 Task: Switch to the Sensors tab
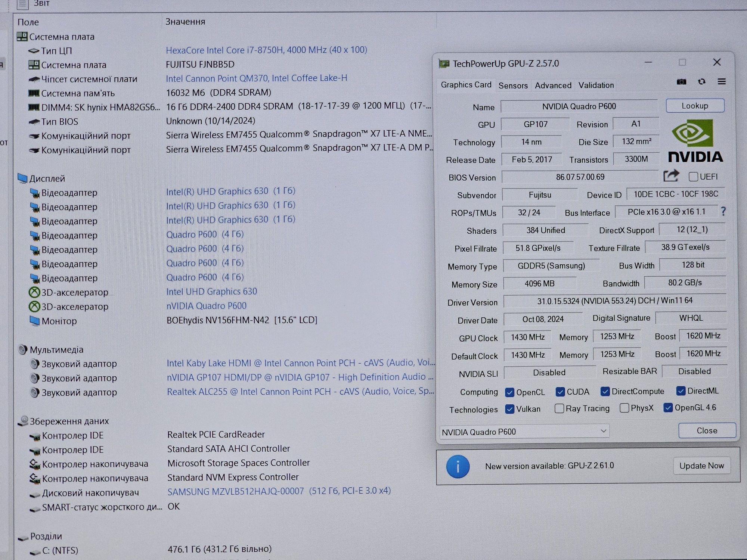pos(513,85)
